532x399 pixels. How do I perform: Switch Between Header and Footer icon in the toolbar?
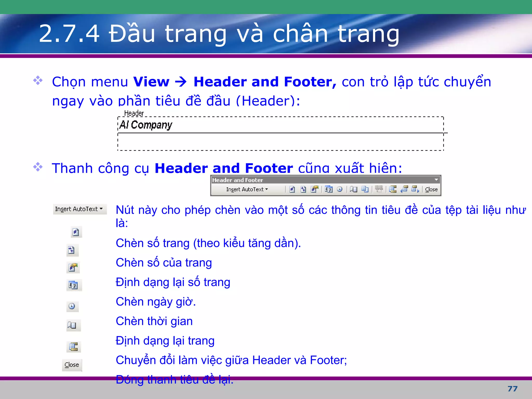tap(393, 189)
